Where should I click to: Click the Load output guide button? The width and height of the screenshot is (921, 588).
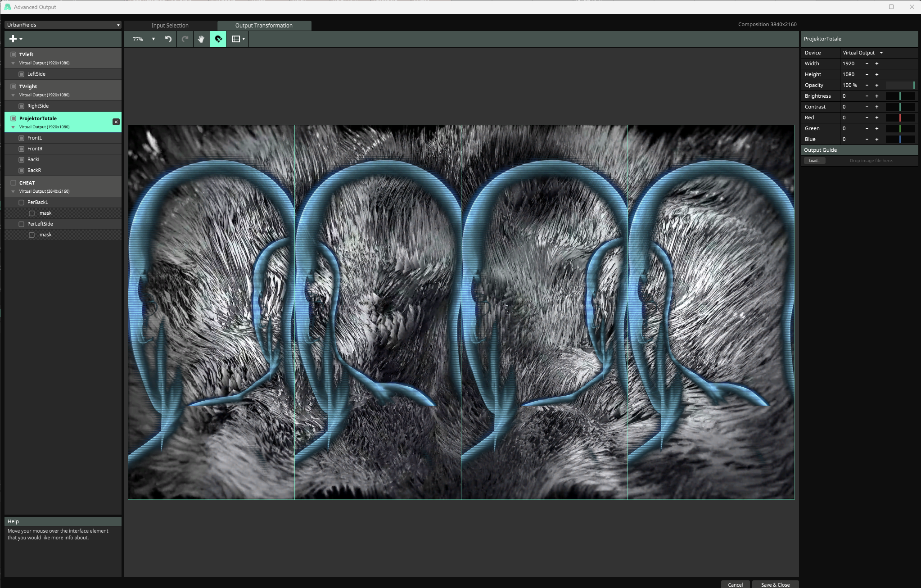click(814, 161)
